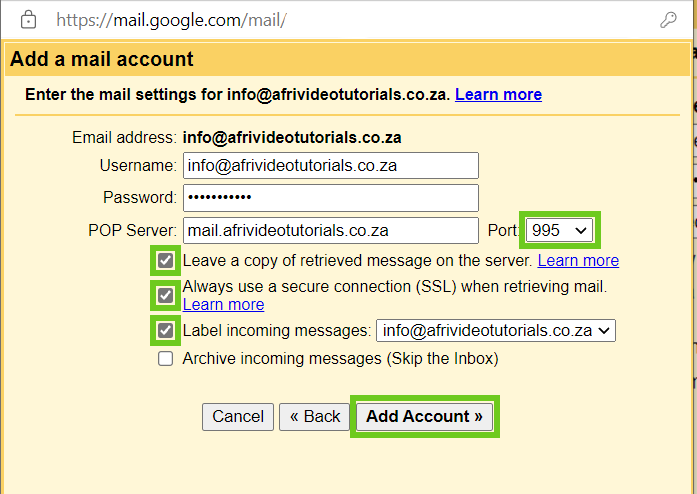Click the site security lock icon

pyautogui.click(x=28, y=20)
